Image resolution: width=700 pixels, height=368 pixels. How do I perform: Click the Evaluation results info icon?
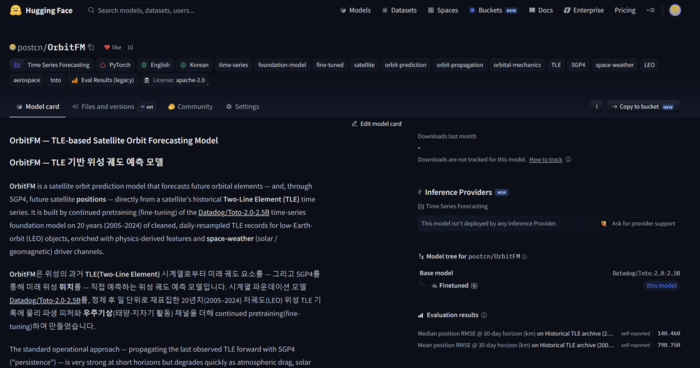point(484,315)
